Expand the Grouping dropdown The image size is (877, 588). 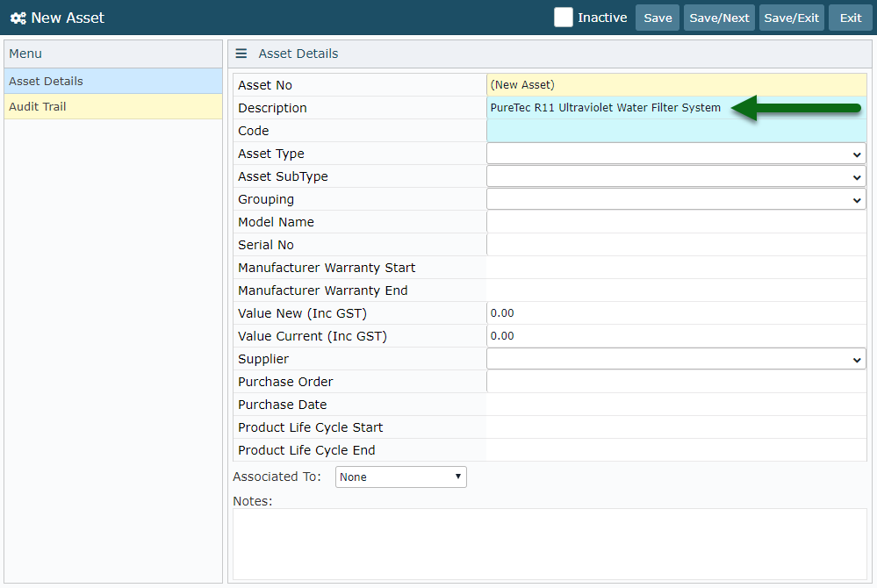676,199
